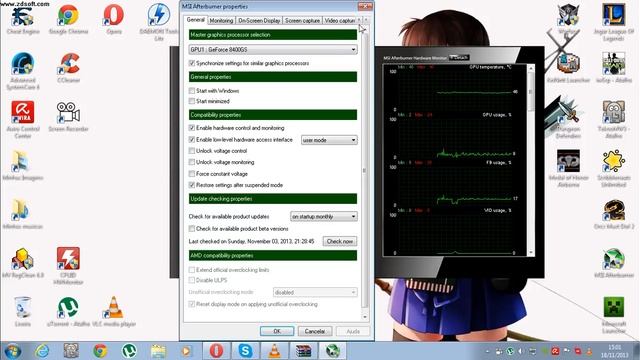Open Internet Explorer from the taskbar
This screenshot has width=640, height=360.
click(42, 351)
